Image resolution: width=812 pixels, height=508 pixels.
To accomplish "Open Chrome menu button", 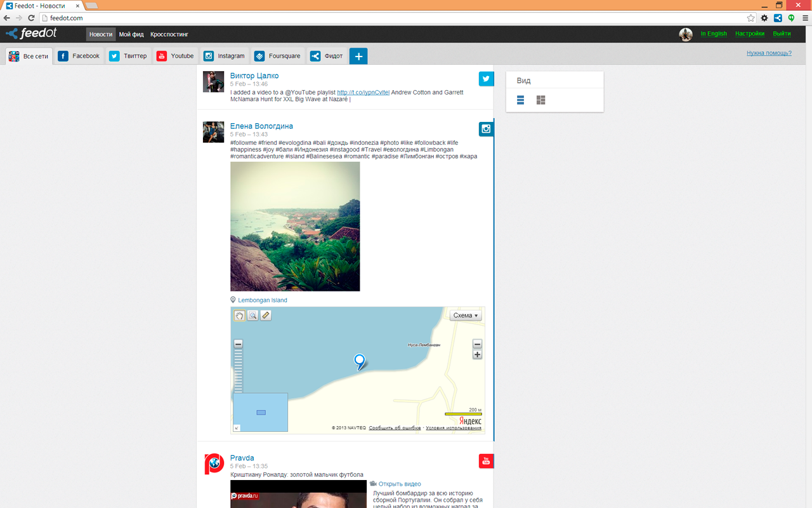I will (804, 18).
